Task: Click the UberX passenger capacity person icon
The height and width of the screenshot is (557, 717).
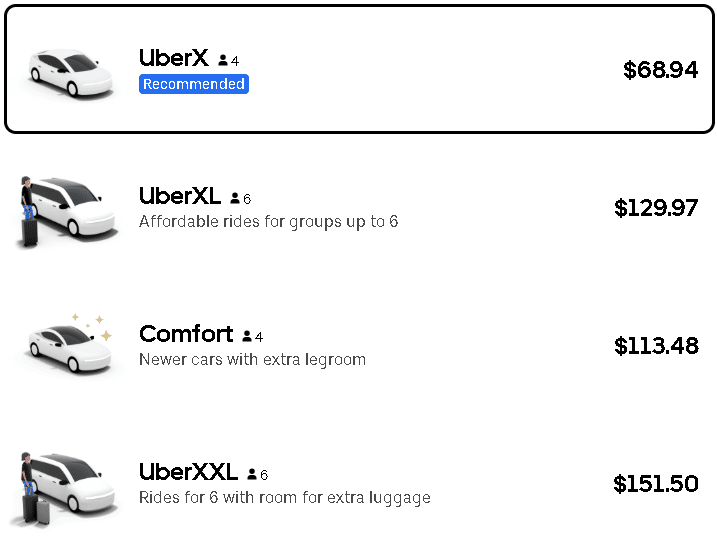Action: [x=223, y=61]
